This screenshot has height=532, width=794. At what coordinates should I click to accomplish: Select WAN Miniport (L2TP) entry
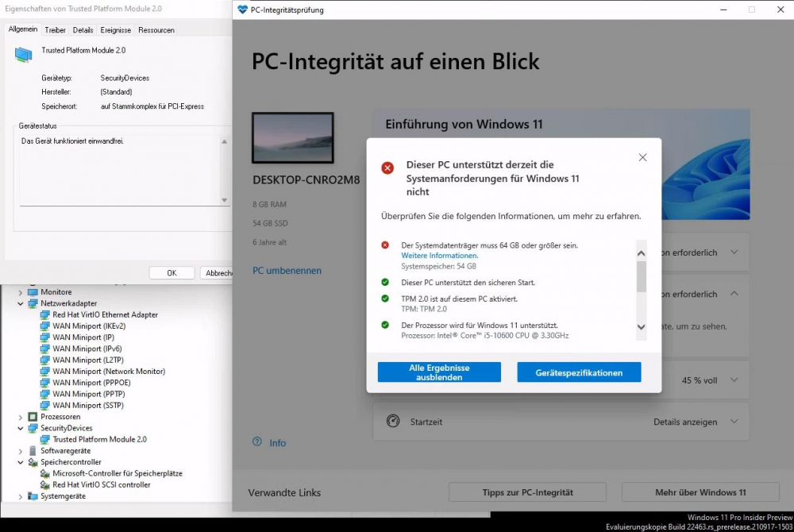click(x=88, y=360)
